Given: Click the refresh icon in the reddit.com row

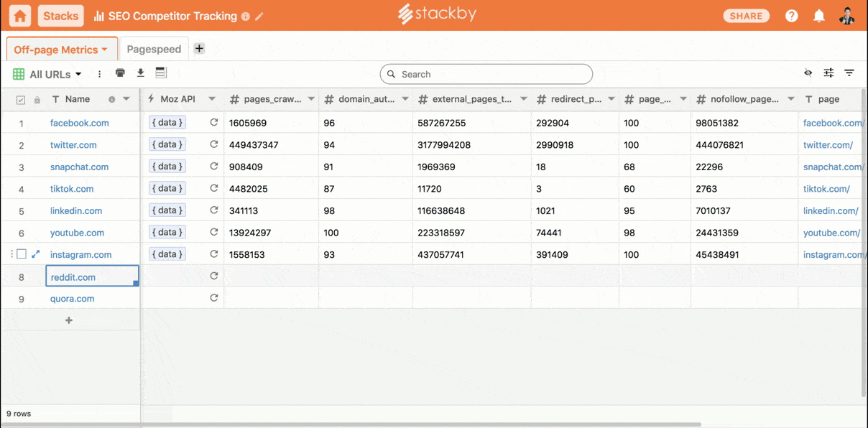Looking at the screenshot, I should point(213,276).
